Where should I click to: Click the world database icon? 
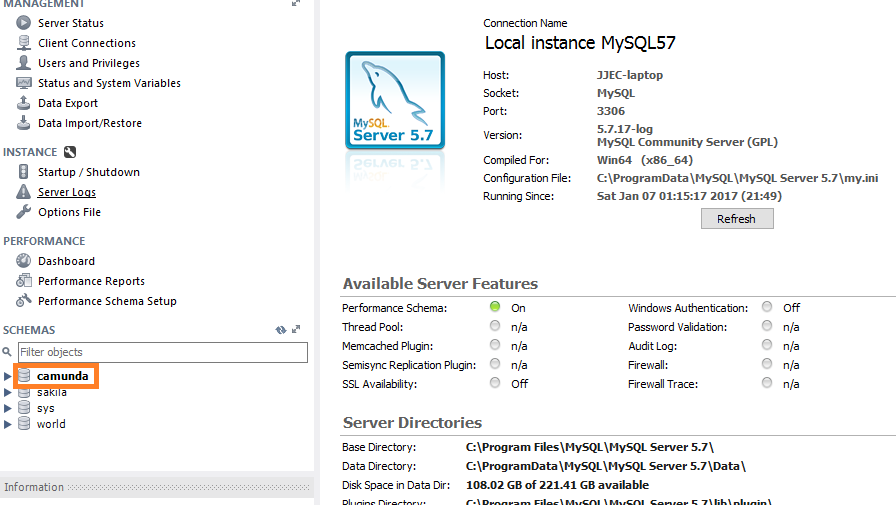pos(24,424)
